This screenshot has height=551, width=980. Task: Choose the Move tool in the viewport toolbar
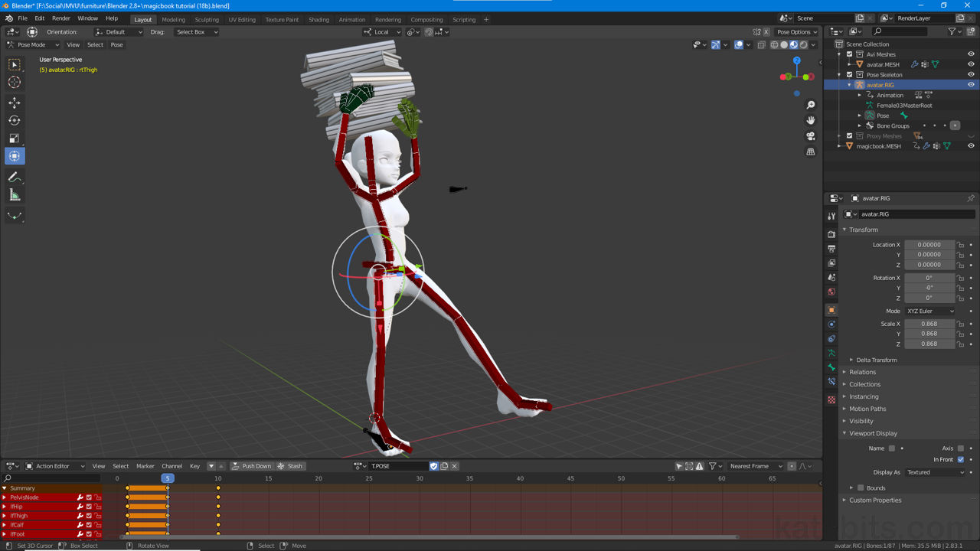pyautogui.click(x=15, y=103)
